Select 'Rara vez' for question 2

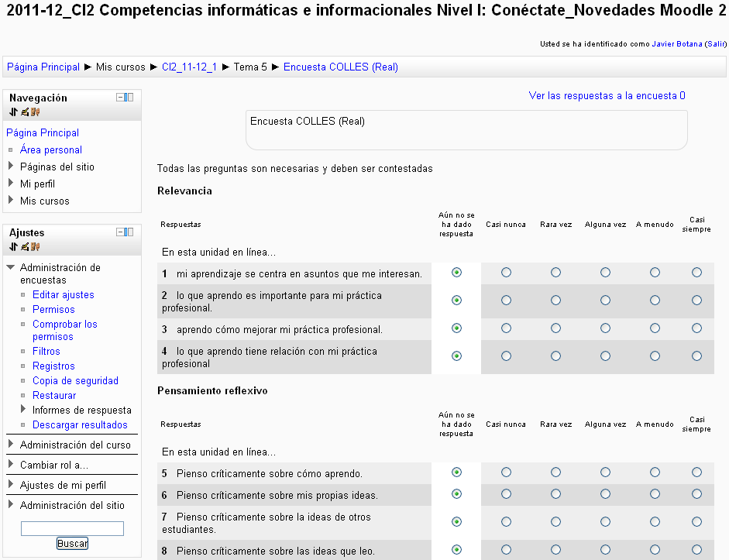(x=555, y=301)
